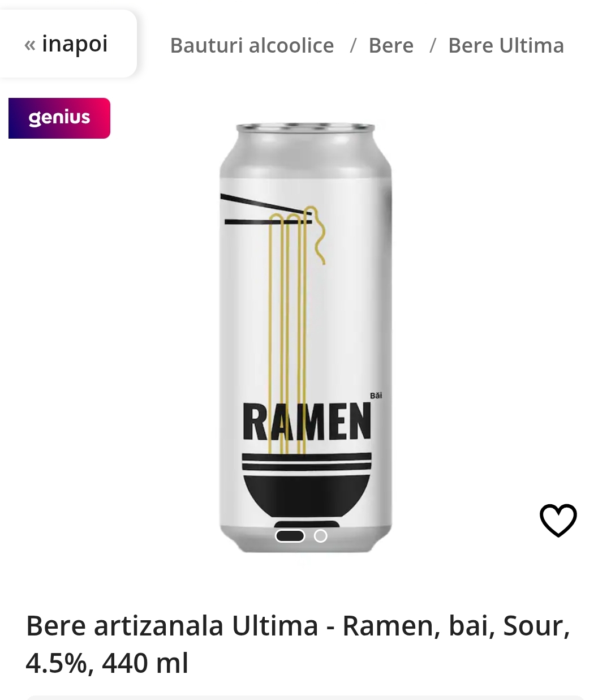Click the chopsticks illustration on can
This screenshot has height=700, width=611.
tap(266, 209)
